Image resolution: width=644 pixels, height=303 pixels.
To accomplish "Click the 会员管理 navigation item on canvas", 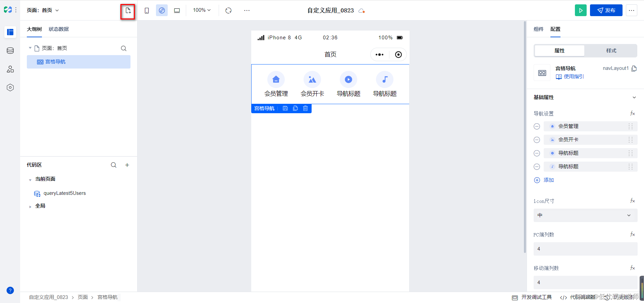I will [276, 84].
